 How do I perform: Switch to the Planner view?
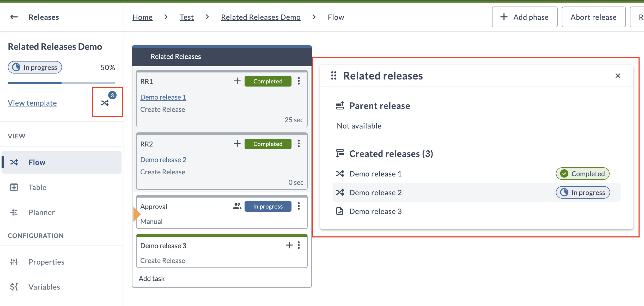(x=62, y=212)
